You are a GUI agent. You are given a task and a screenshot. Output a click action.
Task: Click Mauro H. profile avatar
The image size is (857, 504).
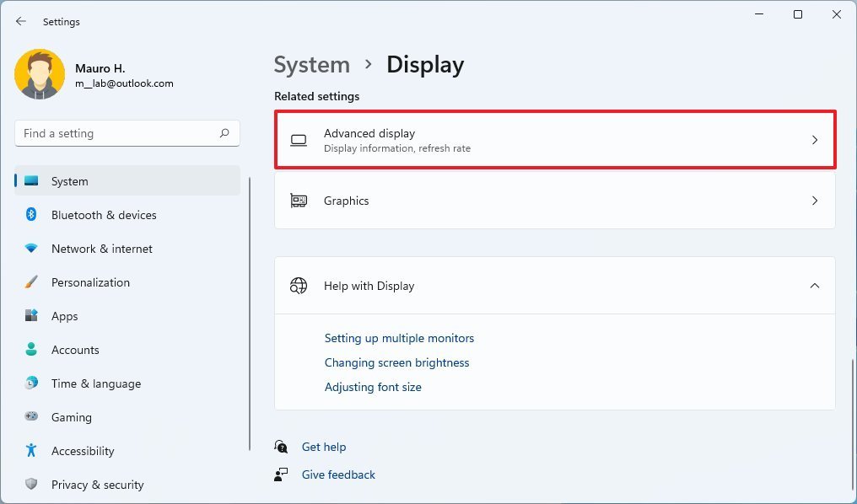[x=40, y=74]
